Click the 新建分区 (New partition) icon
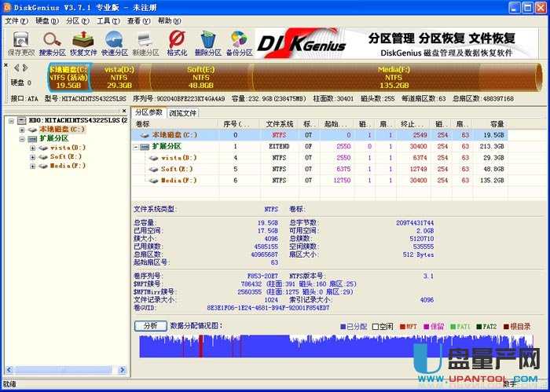Screen dimensions: 550x392 [x=145, y=42]
